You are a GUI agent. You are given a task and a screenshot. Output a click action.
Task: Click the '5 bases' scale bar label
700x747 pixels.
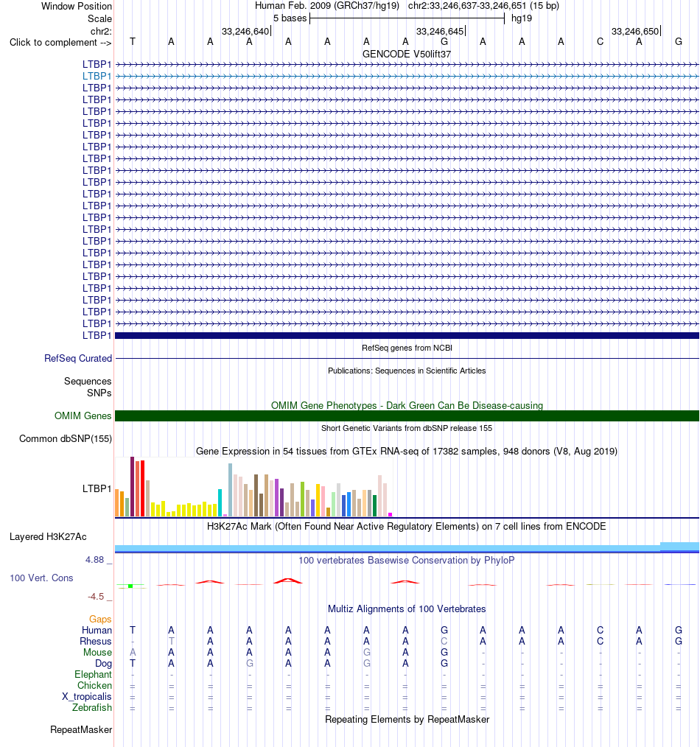pos(290,18)
